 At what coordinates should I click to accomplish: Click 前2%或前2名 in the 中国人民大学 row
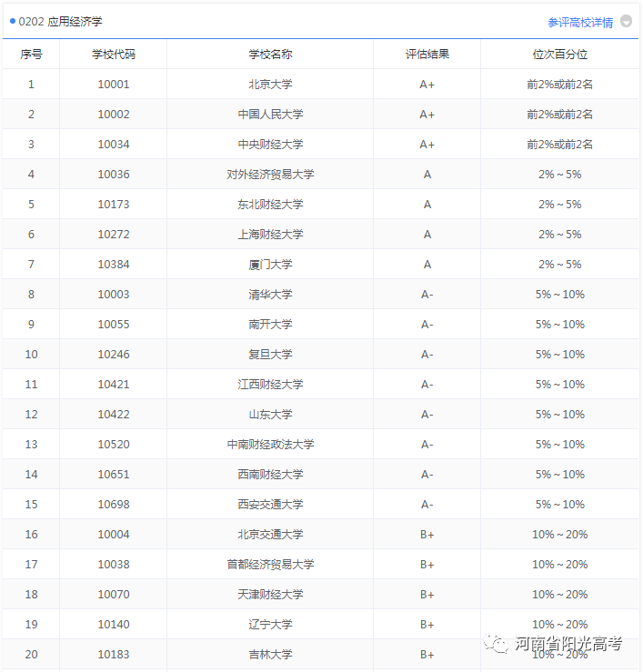coord(560,115)
